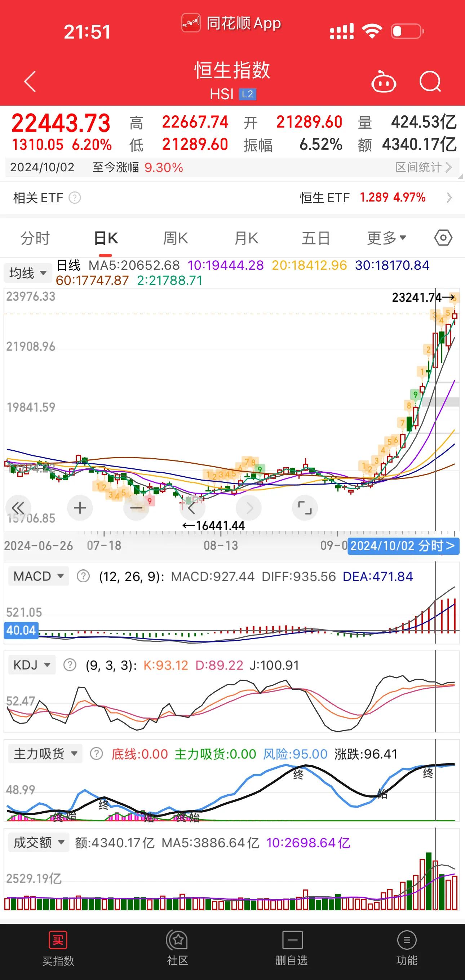Switch to 五日 tab
The width and height of the screenshot is (465, 980).
315,238
